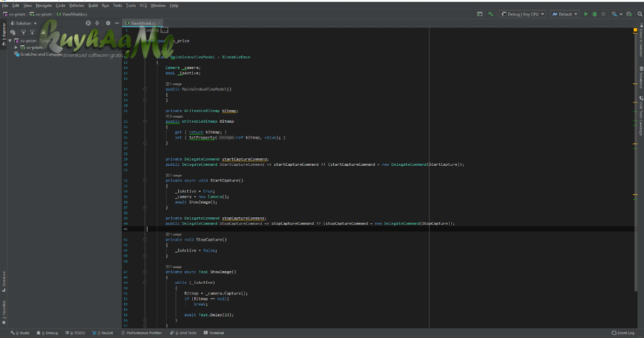Open the Solution view dropdown
The height and width of the screenshot is (338, 644).
coord(24,23)
